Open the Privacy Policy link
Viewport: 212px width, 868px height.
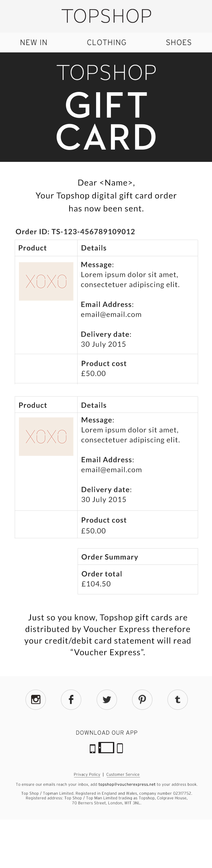tap(87, 774)
